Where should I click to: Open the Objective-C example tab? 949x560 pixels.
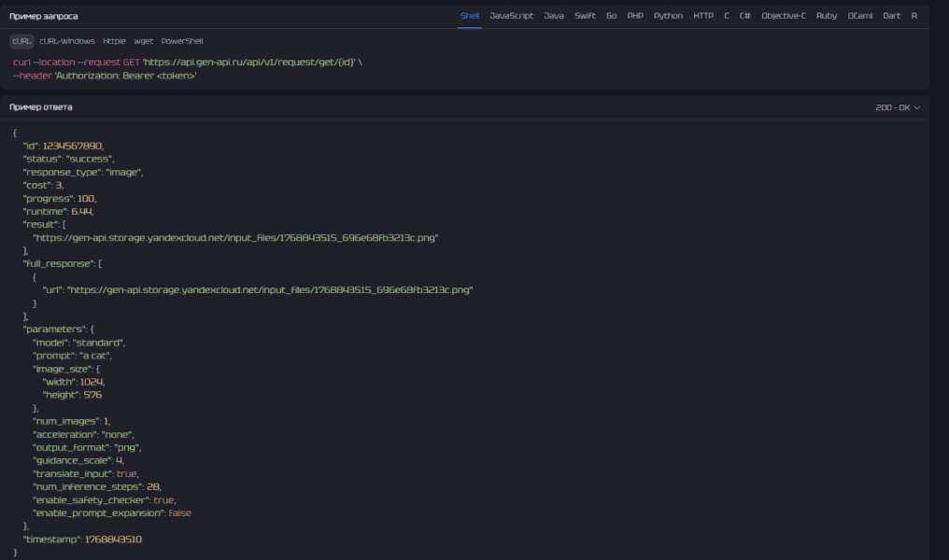point(783,16)
